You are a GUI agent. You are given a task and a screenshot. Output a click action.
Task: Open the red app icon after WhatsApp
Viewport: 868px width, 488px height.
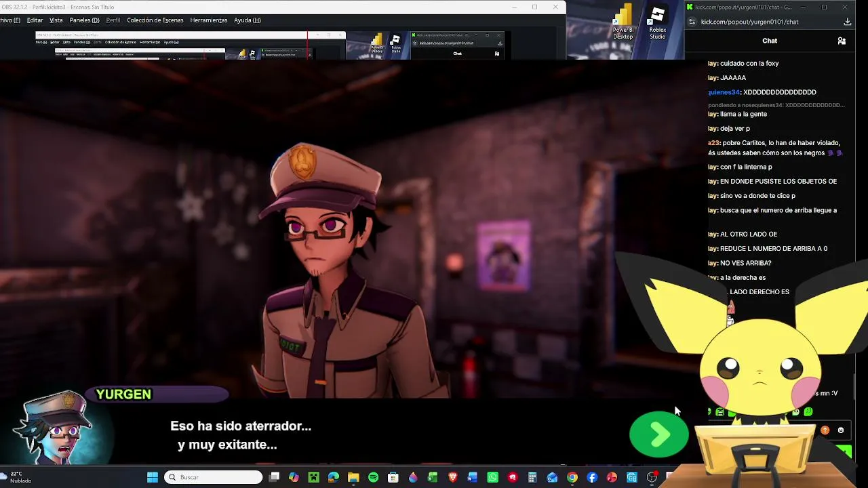pos(512,477)
